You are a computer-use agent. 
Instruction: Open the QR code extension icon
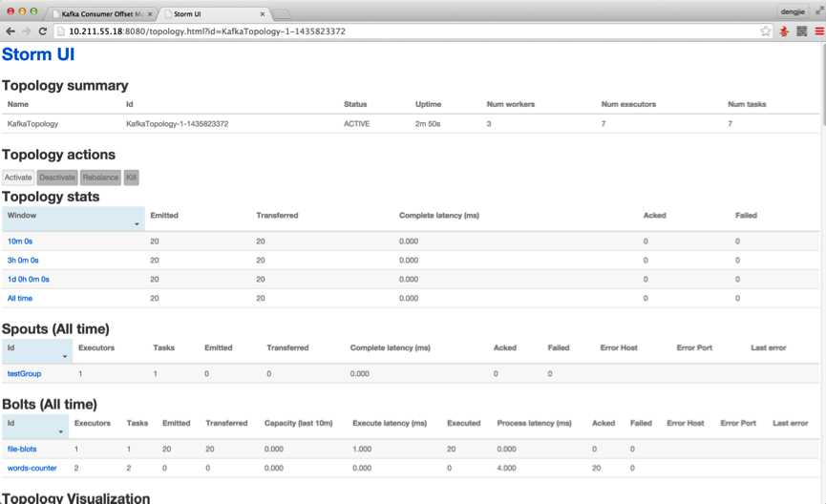pos(802,31)
